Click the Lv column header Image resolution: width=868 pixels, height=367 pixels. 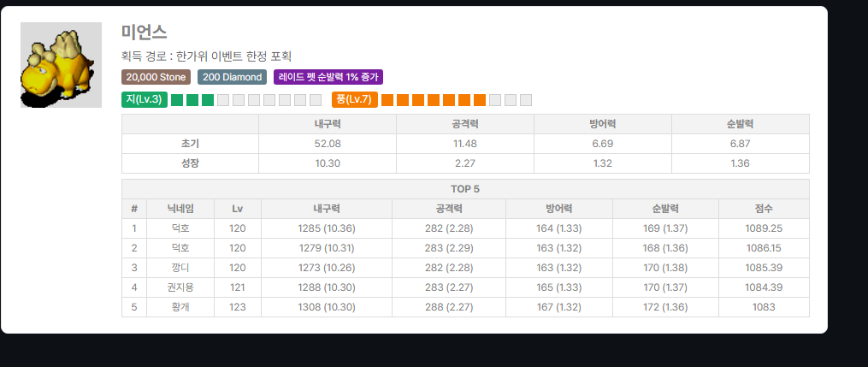pyautogui.click(x=238, y=209)
